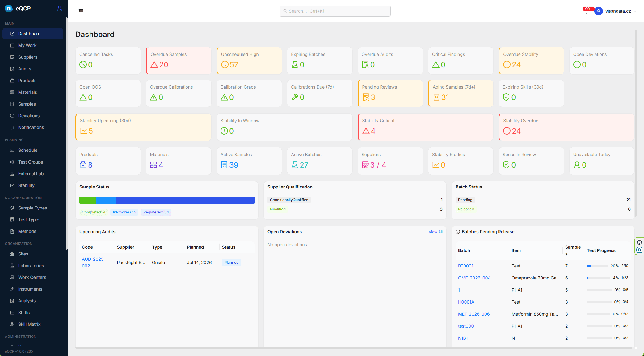Click the Active Batches flask icon

pyautogui.click(x=295, y=165)
